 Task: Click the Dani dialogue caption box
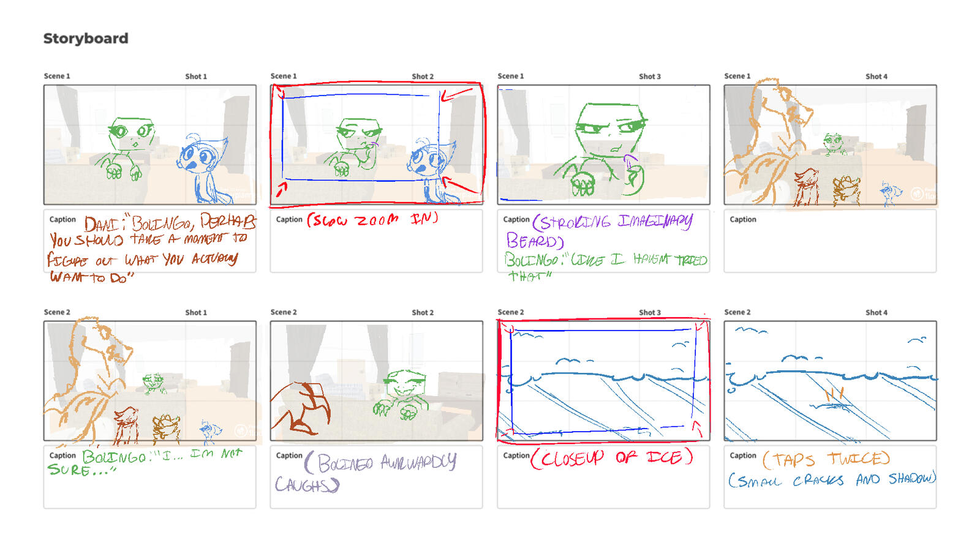point(150,241)
